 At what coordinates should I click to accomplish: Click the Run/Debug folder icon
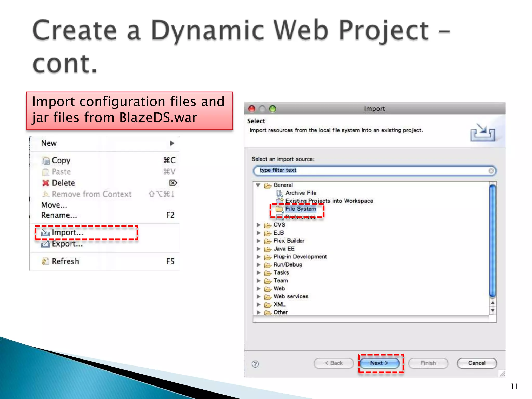pyautogui.click(x=268, y=265)
